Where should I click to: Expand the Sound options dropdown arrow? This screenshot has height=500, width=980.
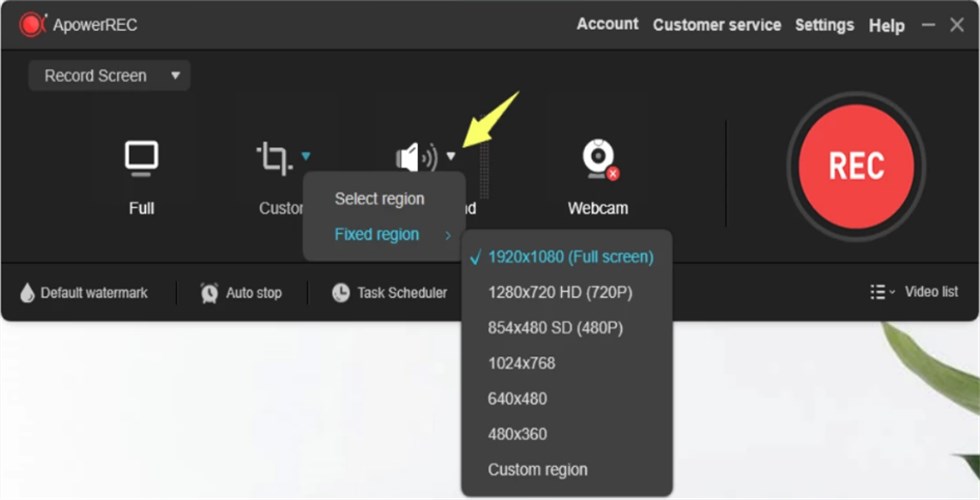[x=451, y=156]
